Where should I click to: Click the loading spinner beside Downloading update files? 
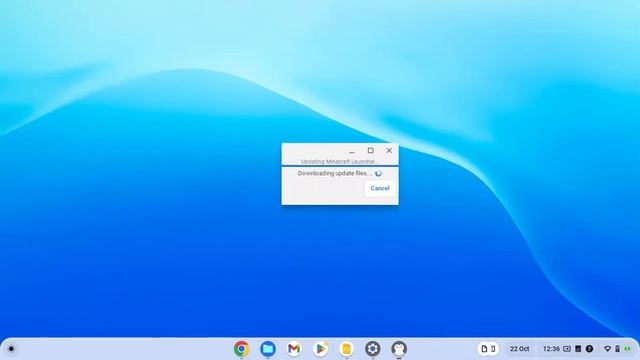point(378,173)
